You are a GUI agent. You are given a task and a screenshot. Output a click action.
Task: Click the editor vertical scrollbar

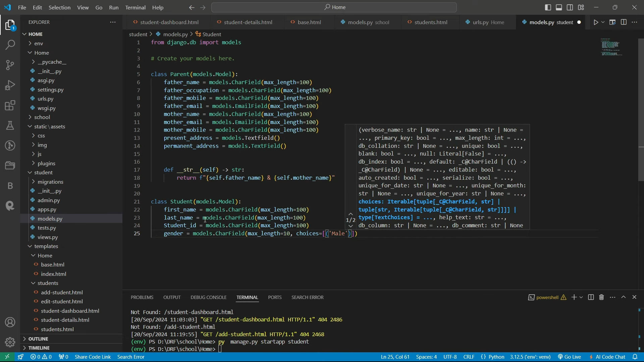(x=641, y=111)
